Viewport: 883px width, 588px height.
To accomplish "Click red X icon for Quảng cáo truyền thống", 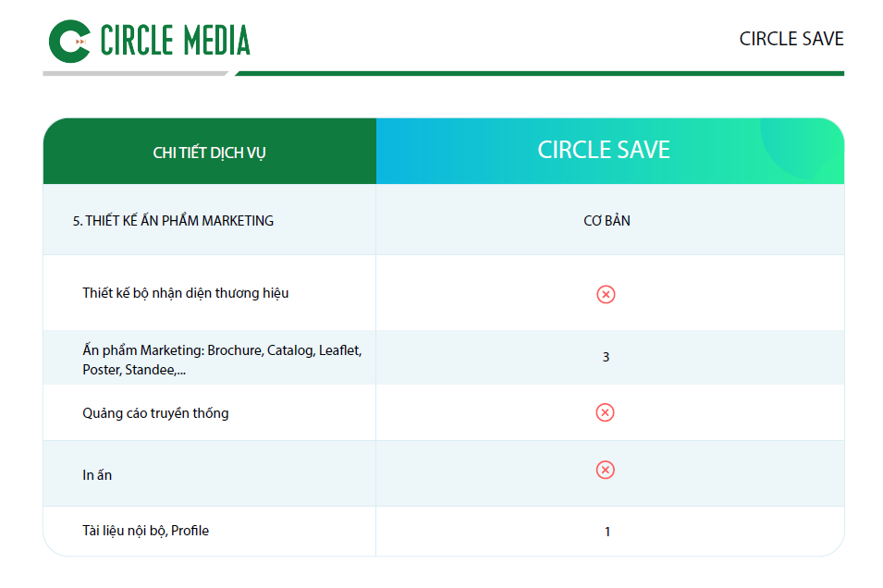I will tap(606, 412).
